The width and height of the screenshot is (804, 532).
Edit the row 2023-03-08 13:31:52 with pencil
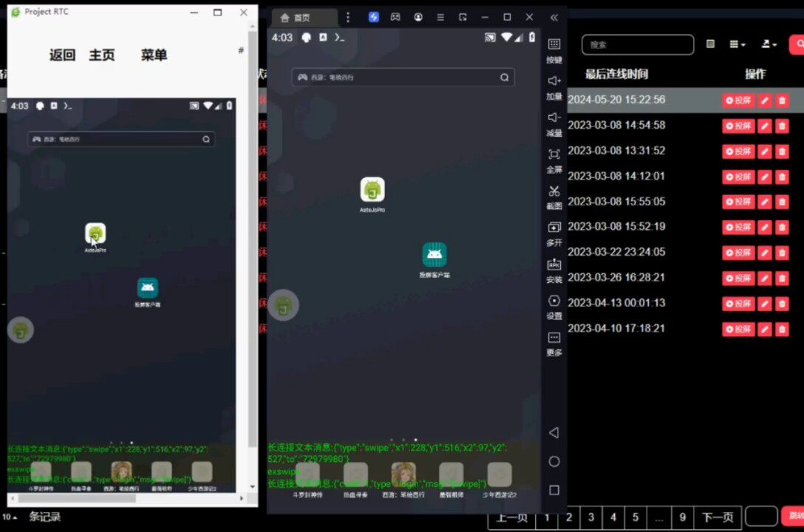coord(765,151)
